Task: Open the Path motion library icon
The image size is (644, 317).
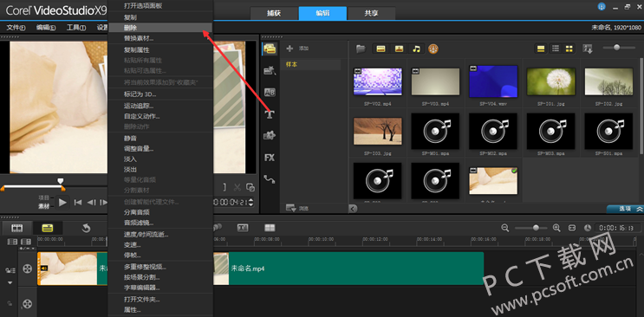Action: point(270,179)
